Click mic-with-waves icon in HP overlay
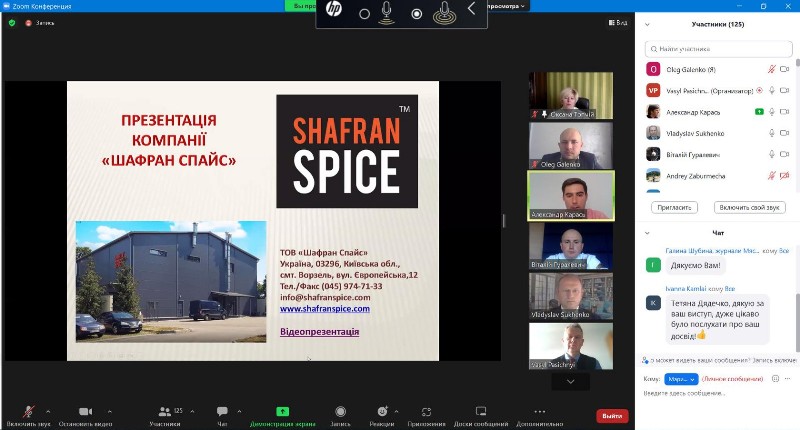The image size is (800, 430). [x=444, y=13]
